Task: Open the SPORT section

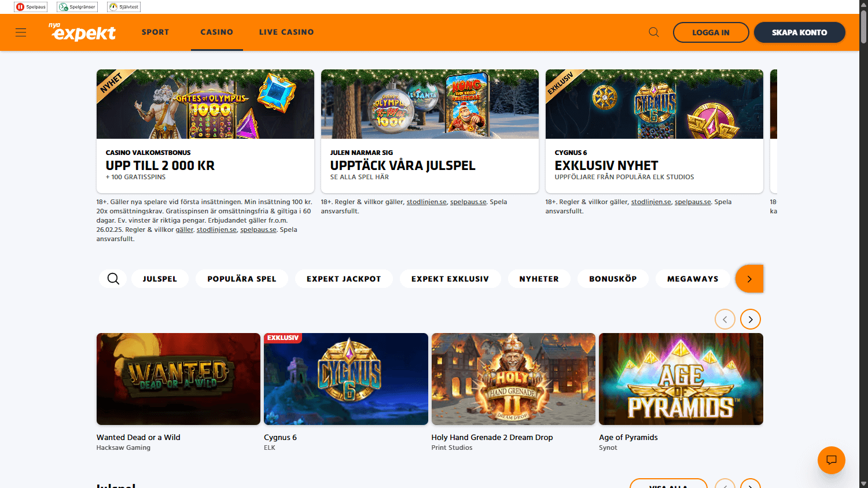Action: pyautogui.click(x=155, y=32)
